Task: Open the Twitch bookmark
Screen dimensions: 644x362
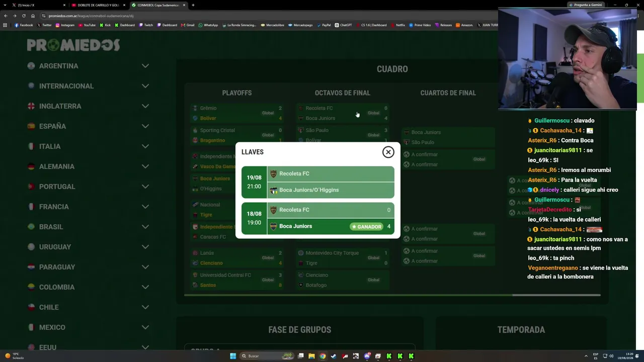Action: click(146, 25)
